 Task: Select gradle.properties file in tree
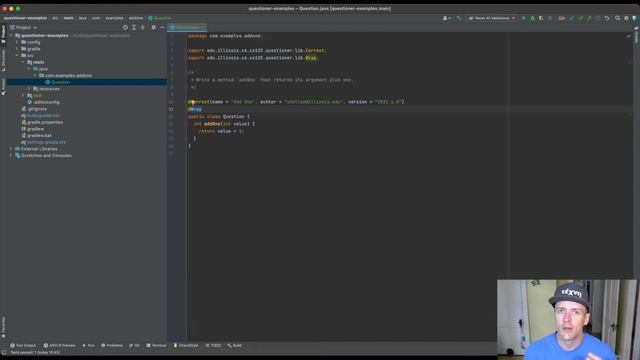click(x=42, y=122)
